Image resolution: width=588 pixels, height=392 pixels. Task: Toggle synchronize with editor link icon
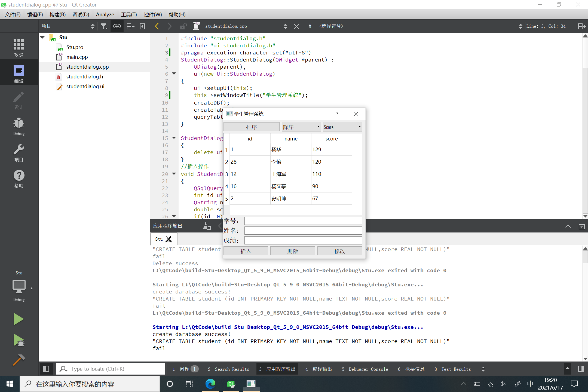(117, 26)
